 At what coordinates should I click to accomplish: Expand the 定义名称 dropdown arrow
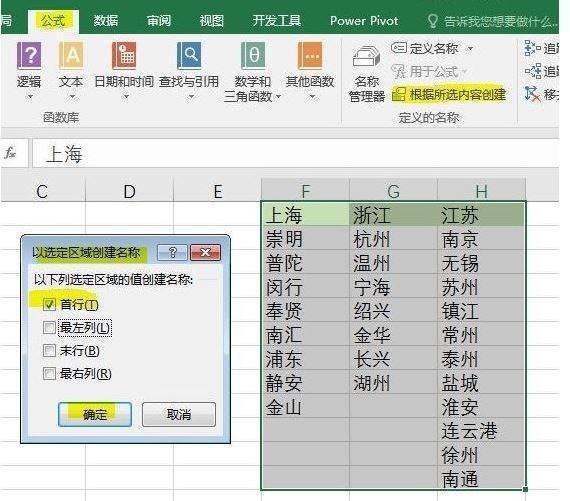470,48
